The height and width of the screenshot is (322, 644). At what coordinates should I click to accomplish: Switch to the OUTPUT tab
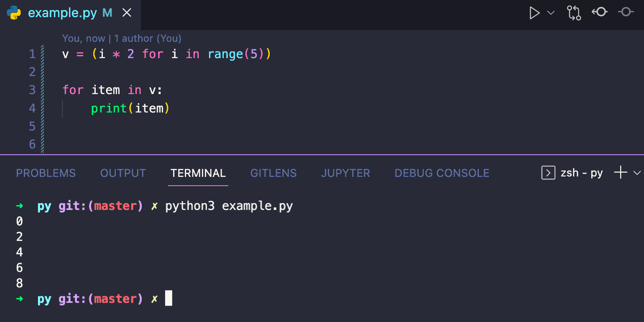pos(123,173)
